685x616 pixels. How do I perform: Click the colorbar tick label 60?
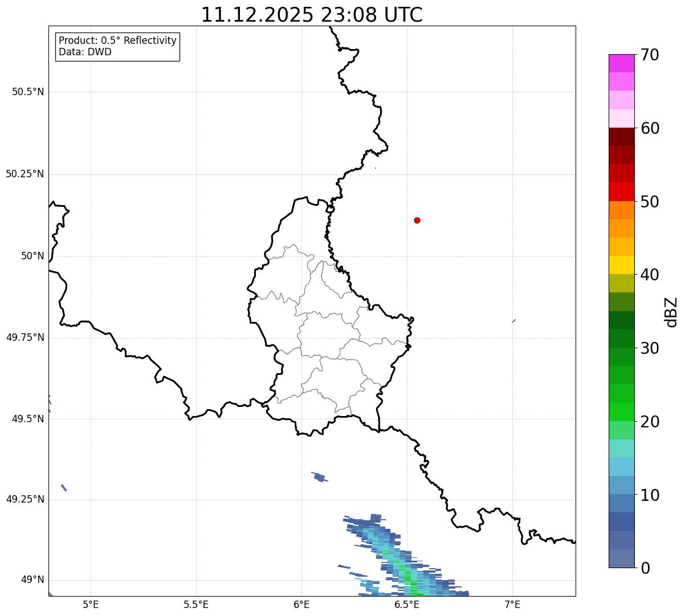click(x=650, y=128)
